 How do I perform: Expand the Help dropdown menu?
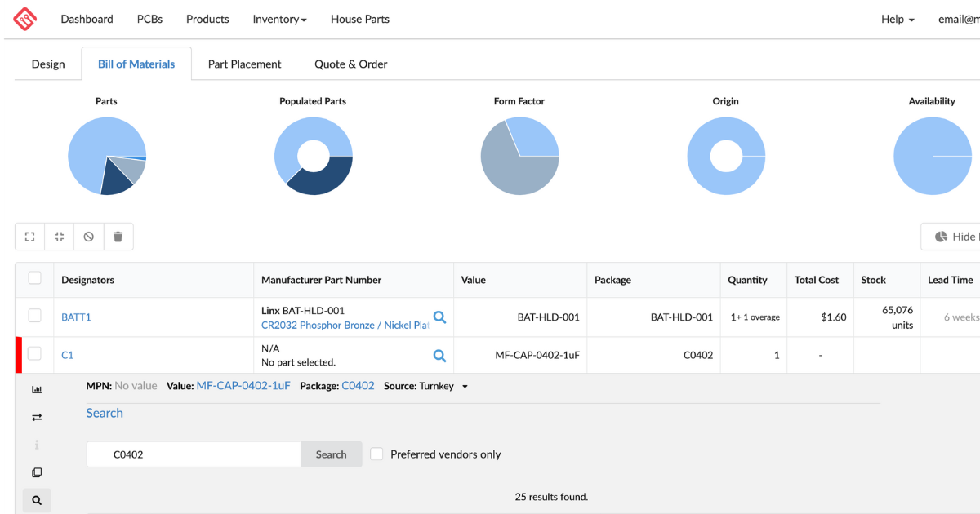898,19
